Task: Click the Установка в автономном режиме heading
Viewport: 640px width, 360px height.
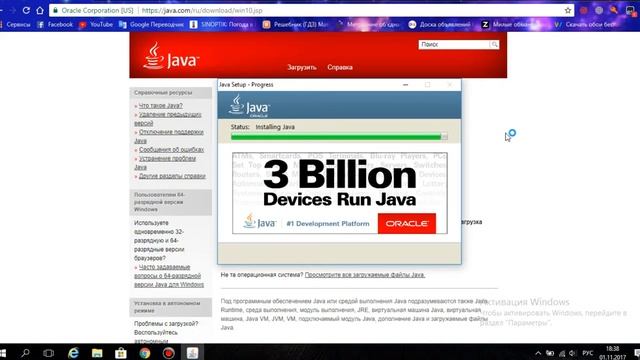Action: pos(171,307)
